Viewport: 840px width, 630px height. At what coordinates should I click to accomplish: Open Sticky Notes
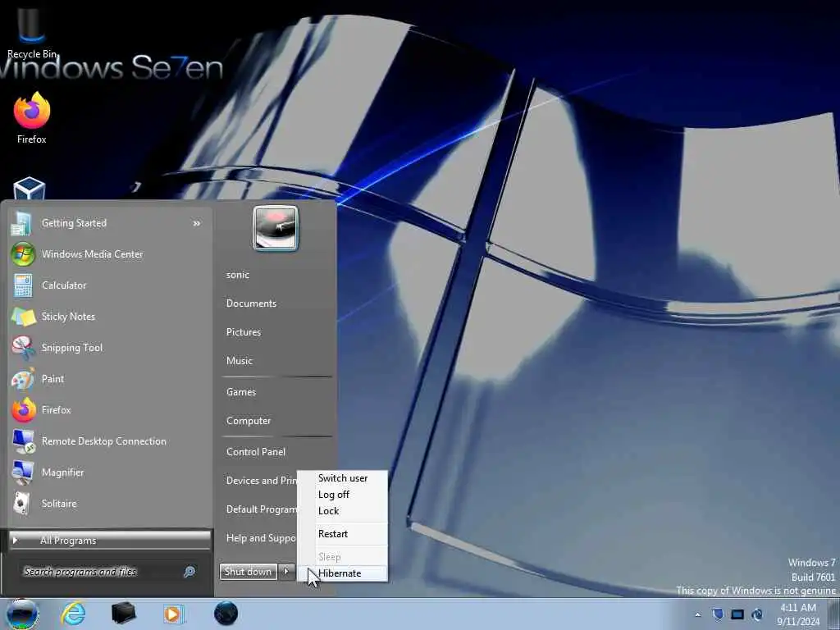[110, 317]
